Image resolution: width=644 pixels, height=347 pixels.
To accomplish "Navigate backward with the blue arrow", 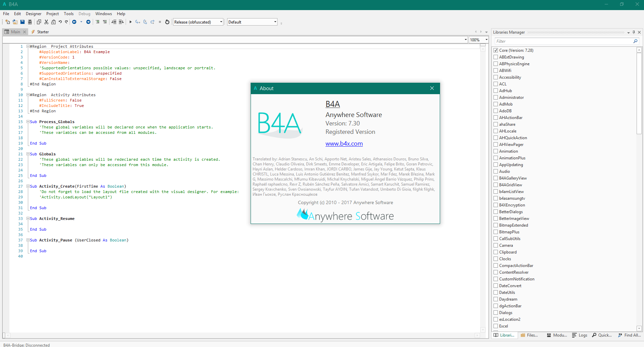I will click(74, 22).
